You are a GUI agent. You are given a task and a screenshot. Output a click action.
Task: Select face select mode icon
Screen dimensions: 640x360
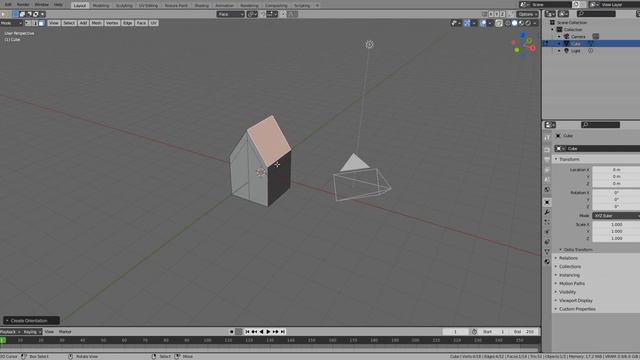coord(41,23)
